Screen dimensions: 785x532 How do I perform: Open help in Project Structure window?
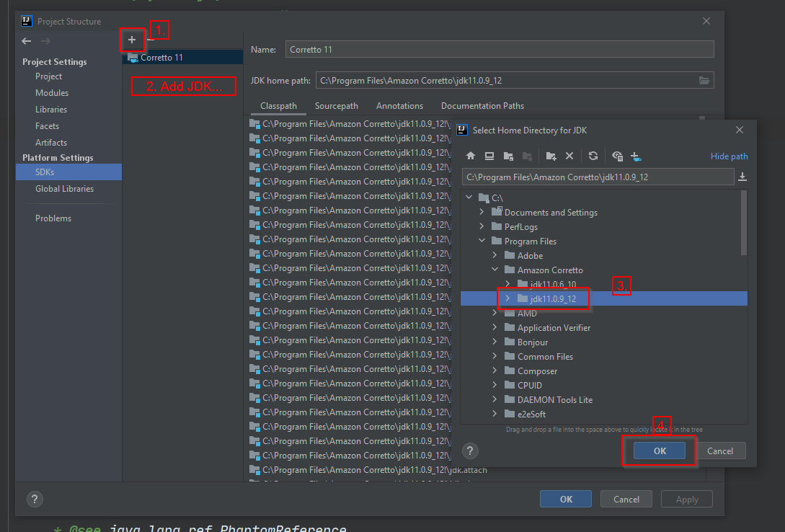[35, 499]
